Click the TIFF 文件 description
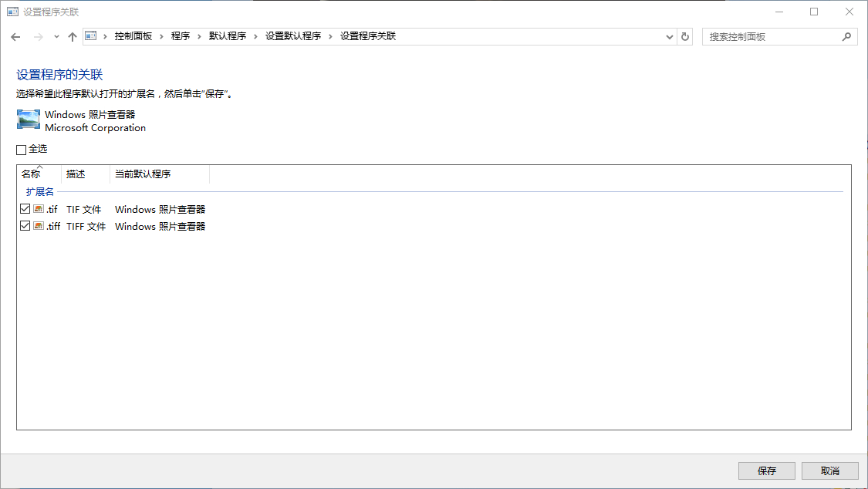The height and width of the screenshot is (489, 868). 86,226
